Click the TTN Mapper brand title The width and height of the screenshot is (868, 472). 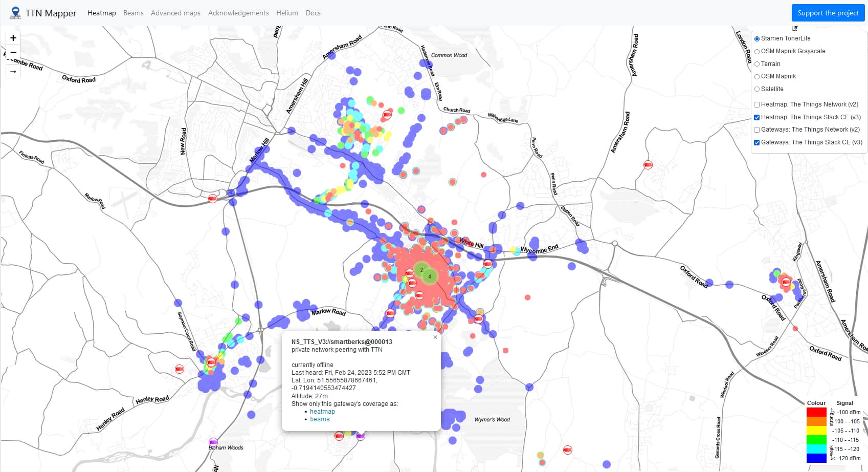(x=51, y=13)
